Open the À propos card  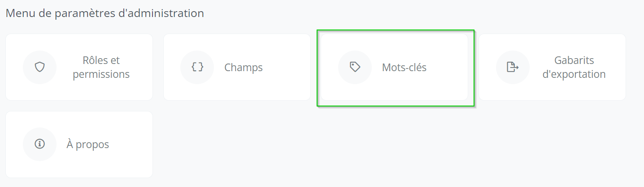pyautogui.click(x=79, y=144)
